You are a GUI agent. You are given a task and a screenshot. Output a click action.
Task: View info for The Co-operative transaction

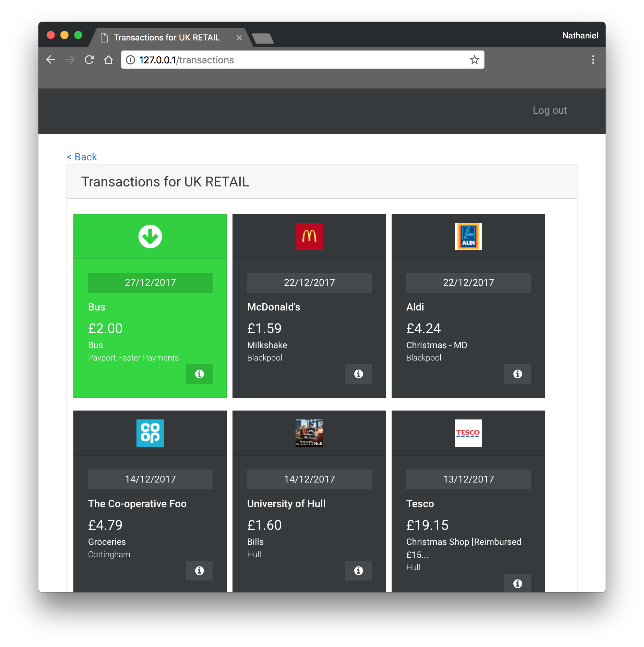[x=199, y=571]
